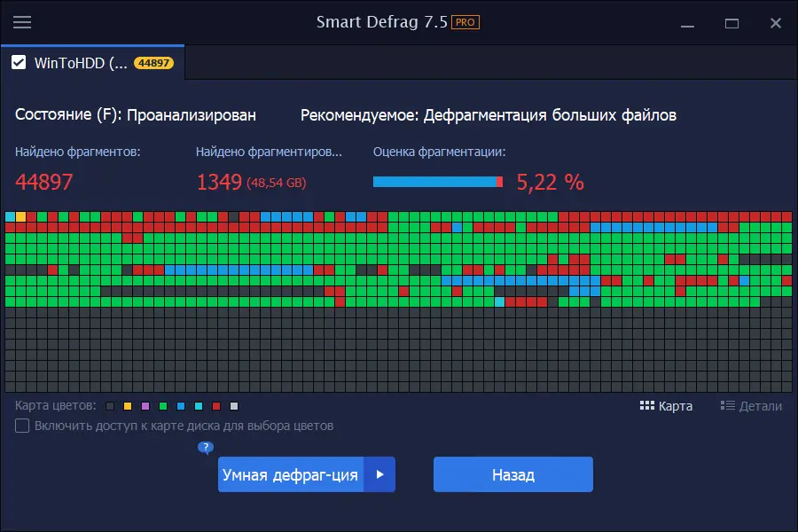Click the green swatch in the color legend

163,406
